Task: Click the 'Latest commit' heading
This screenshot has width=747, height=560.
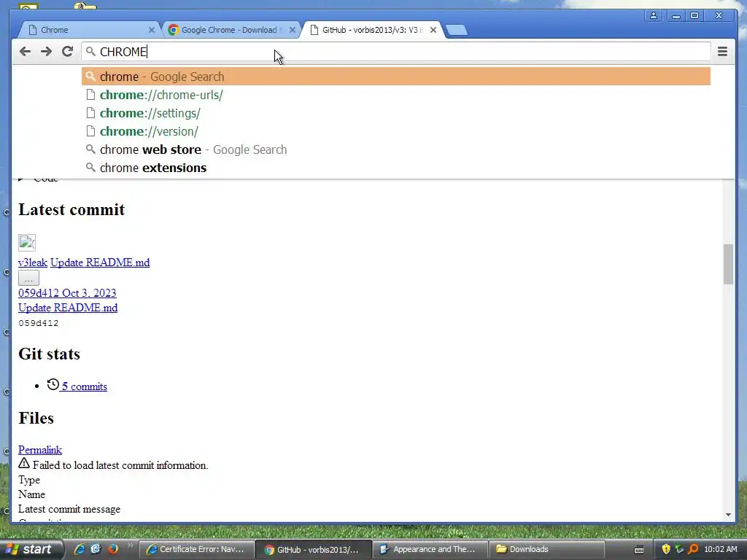Action: (71, 209)
